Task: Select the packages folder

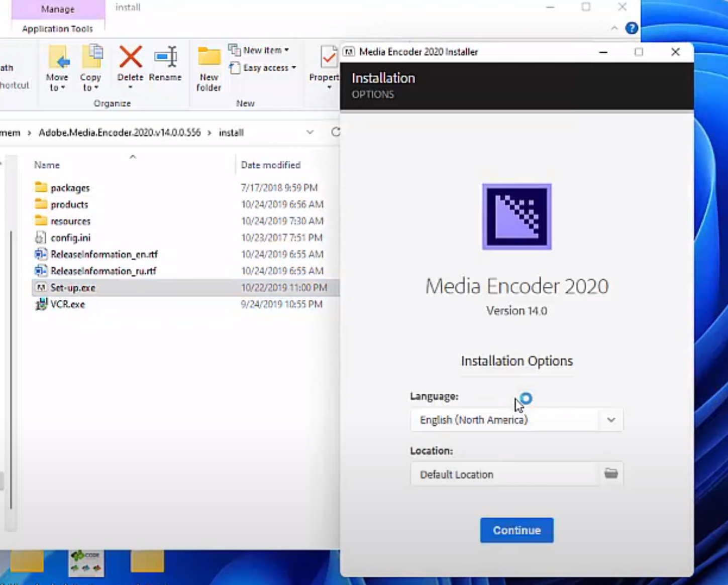Action: coord(70,188)
